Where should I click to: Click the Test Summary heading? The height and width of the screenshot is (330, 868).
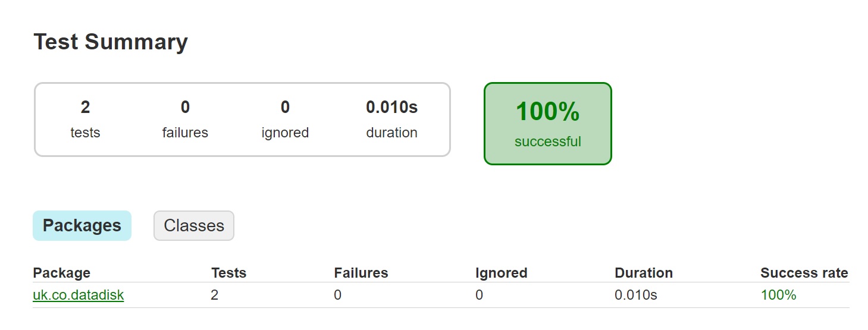(111, 42)
